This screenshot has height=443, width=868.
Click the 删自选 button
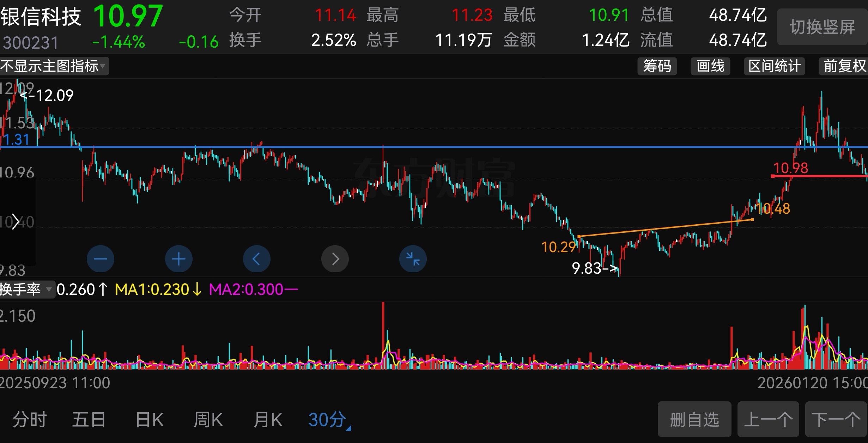point(694,419)
